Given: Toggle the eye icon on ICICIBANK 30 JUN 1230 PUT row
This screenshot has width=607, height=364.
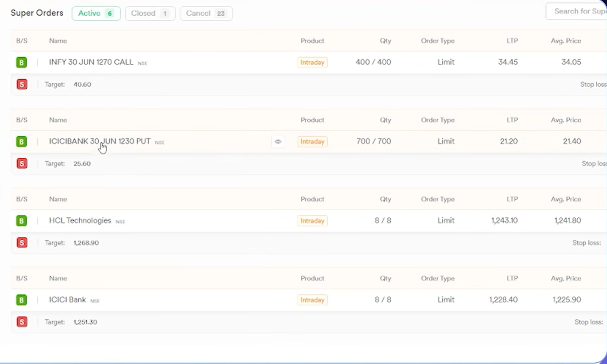Looking at the screenshot, I should [278, 142].
